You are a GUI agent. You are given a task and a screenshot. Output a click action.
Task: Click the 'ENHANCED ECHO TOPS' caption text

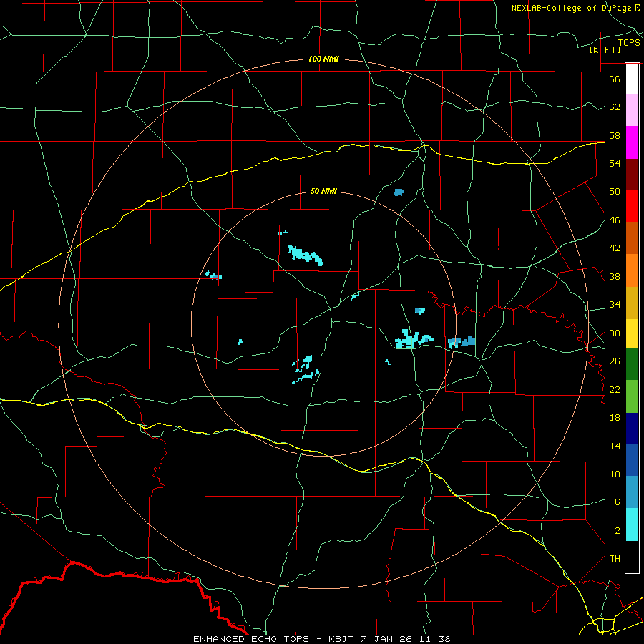[251, 639]
